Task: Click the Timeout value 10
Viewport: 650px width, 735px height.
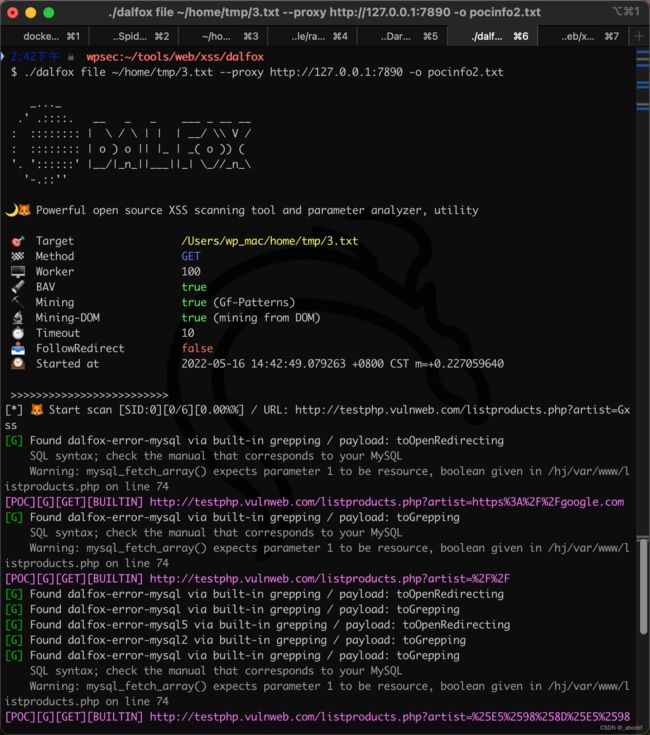Action: pyautogui.click(x=188, y=333)
